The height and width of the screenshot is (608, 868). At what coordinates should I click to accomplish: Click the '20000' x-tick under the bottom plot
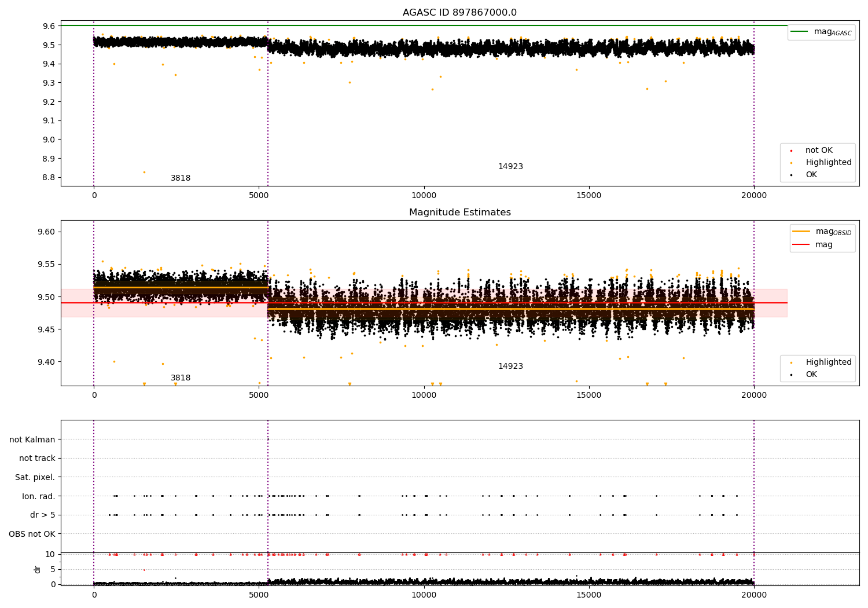(754, 595)
